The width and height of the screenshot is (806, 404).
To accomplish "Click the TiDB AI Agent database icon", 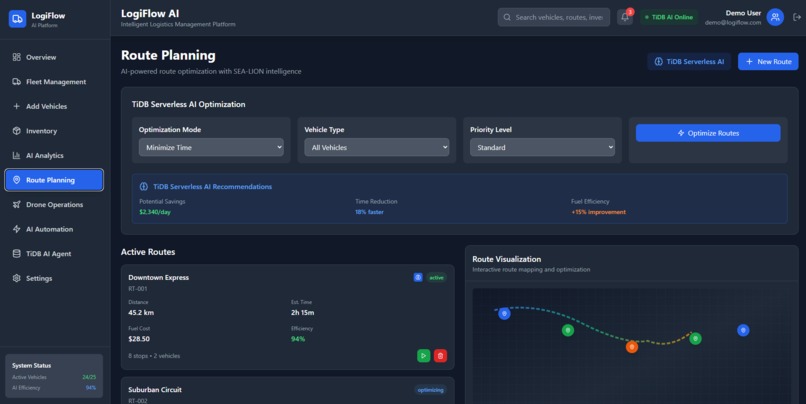I will tap(16, 254).
